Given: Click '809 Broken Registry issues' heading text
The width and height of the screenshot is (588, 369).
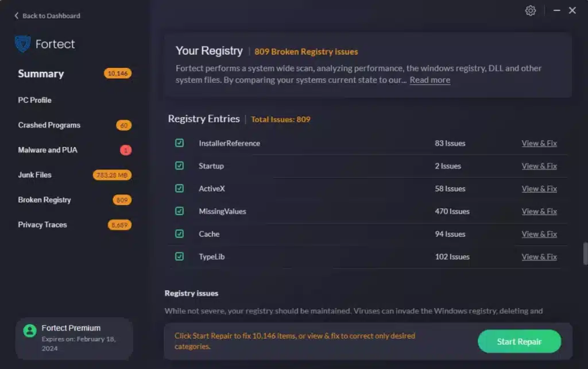Looking at the screenshot, I should (306, 52).
